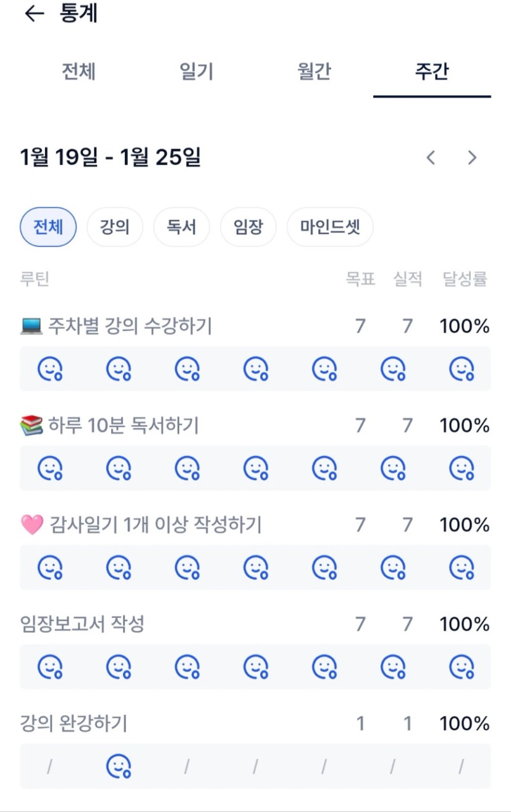The height and width of the screenshot is (812, 511).
Task: Filter routines by 강의 chip
Action: 115,227
